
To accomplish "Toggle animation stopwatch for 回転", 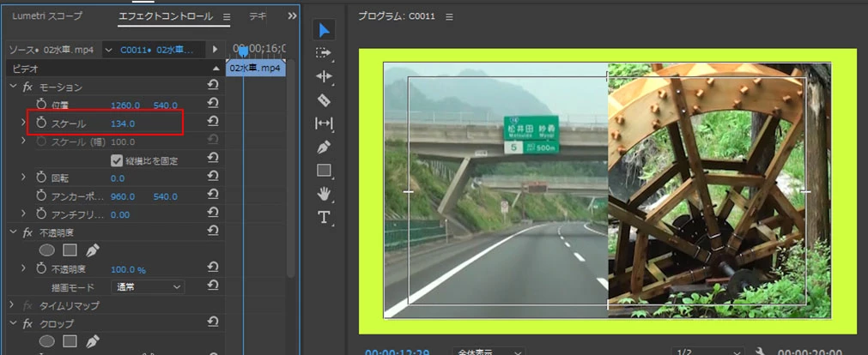I will [42, 177].
